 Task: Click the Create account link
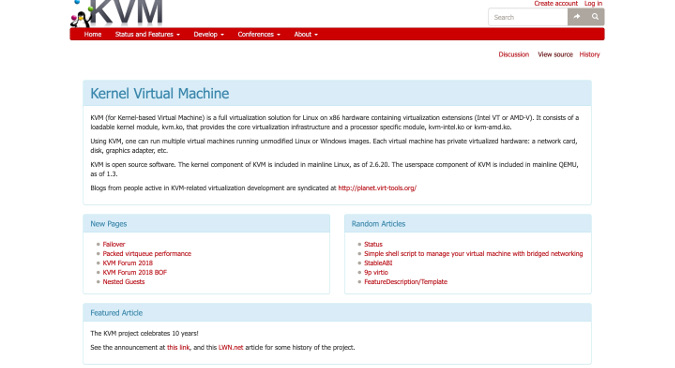tap(556, 3)
